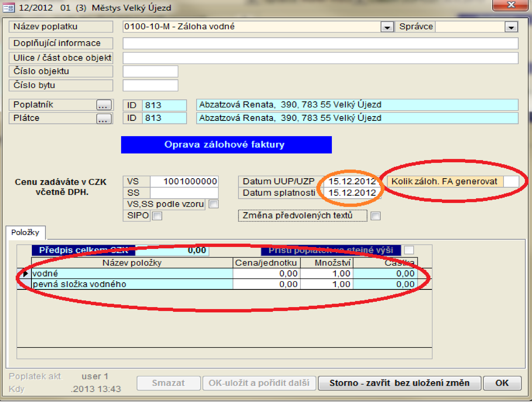532x402 pixels.
Task: Click the Plátce address Abzatzová Renata field
Action: point(357,118)
